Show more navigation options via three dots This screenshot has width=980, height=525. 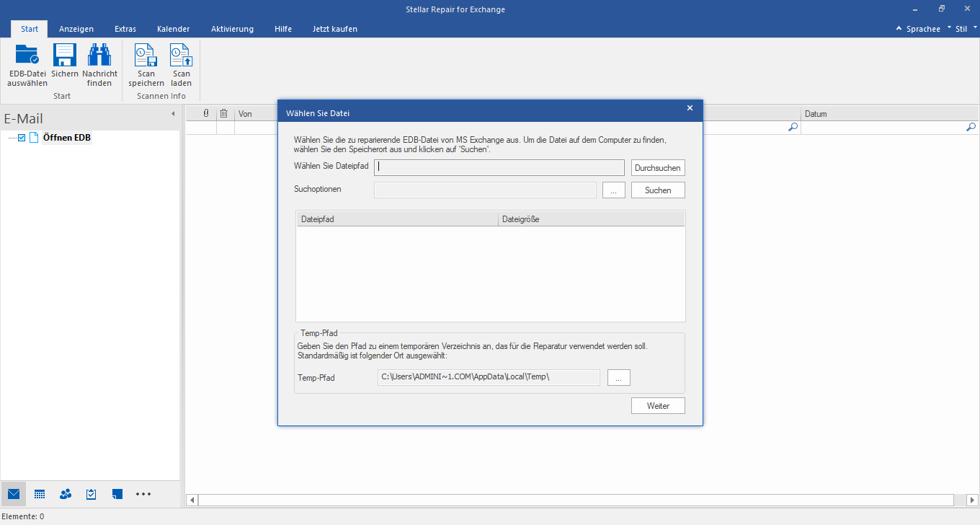click(143, 494)
